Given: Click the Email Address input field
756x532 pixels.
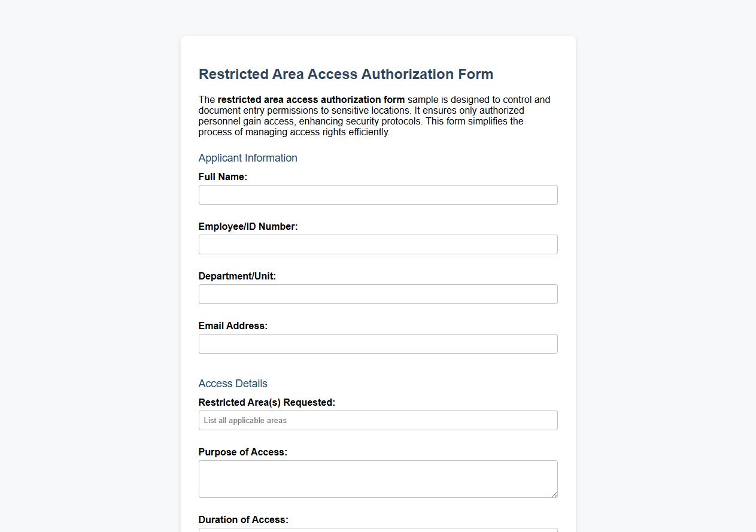Looking at the screenshot, I should point(378,343).
